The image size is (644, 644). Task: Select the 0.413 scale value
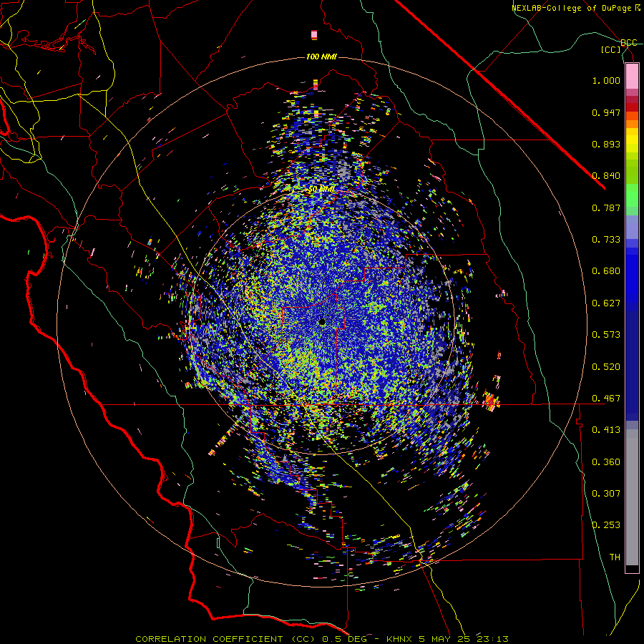(x=606, y=430)
